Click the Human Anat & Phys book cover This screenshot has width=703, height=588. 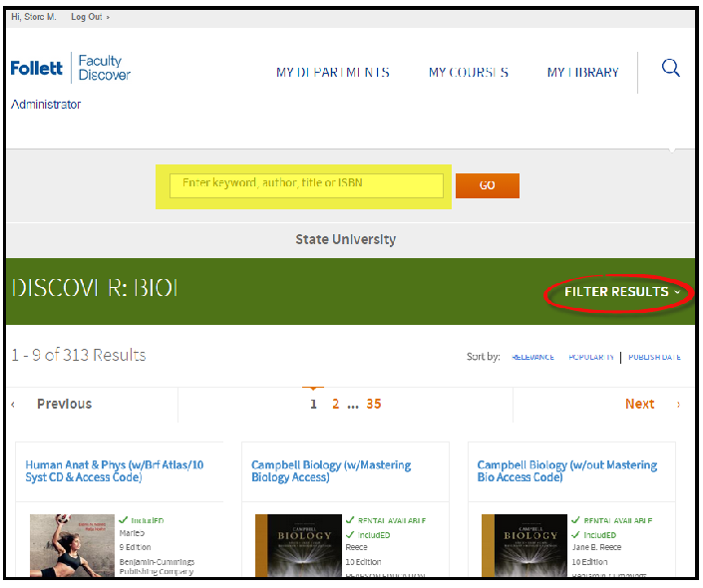coord(72,545)
